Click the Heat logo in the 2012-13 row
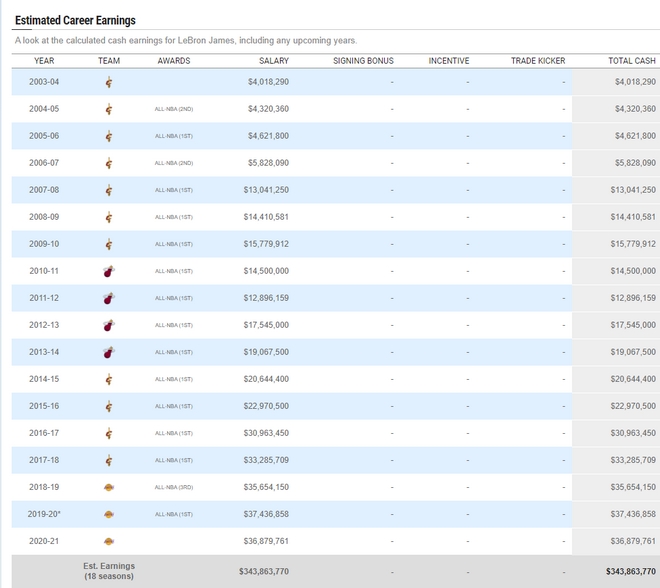 coord(109,325)
